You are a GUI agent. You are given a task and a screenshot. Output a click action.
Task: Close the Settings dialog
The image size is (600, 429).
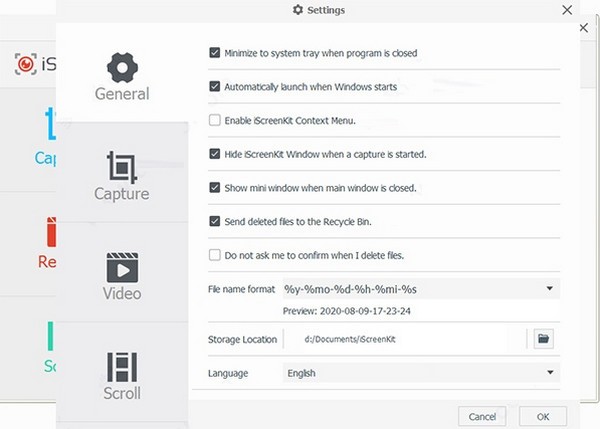click(x=568, y=10)
